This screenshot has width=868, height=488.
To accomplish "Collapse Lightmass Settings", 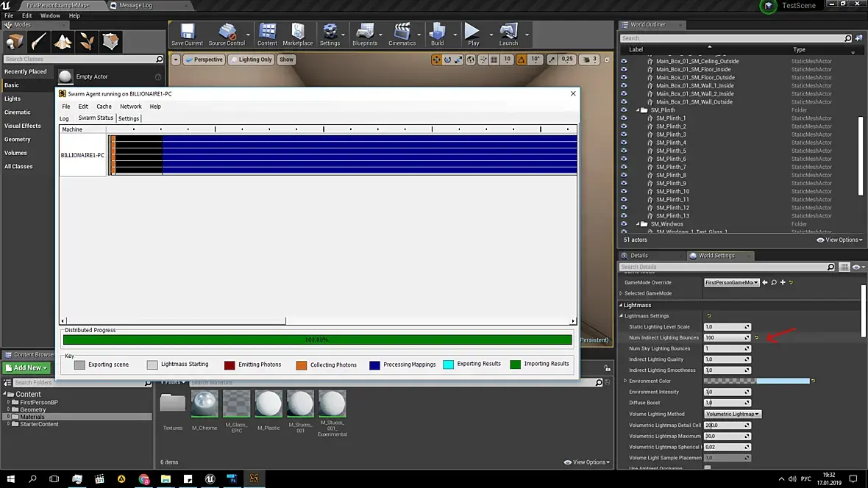I will click(621, 316).
